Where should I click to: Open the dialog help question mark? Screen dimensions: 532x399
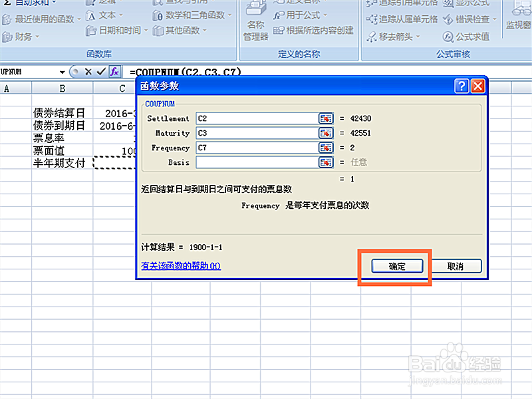coord(462,86)
